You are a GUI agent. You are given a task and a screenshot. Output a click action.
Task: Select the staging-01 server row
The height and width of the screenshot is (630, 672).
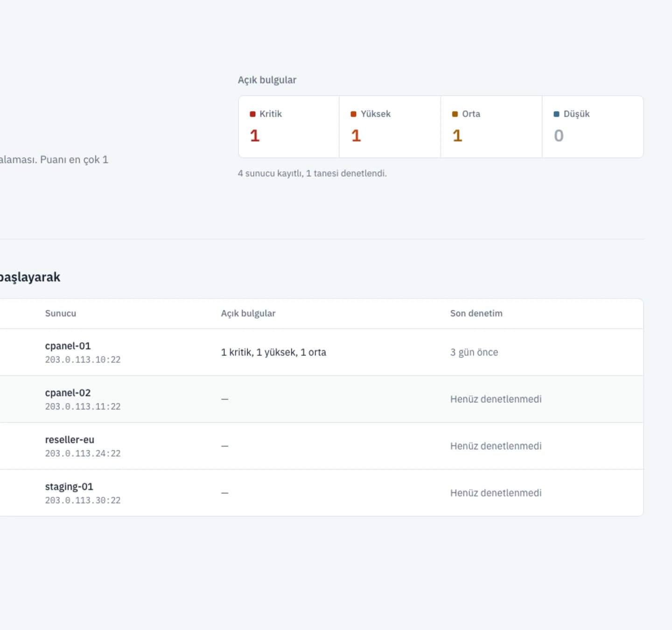coord(322,493)
